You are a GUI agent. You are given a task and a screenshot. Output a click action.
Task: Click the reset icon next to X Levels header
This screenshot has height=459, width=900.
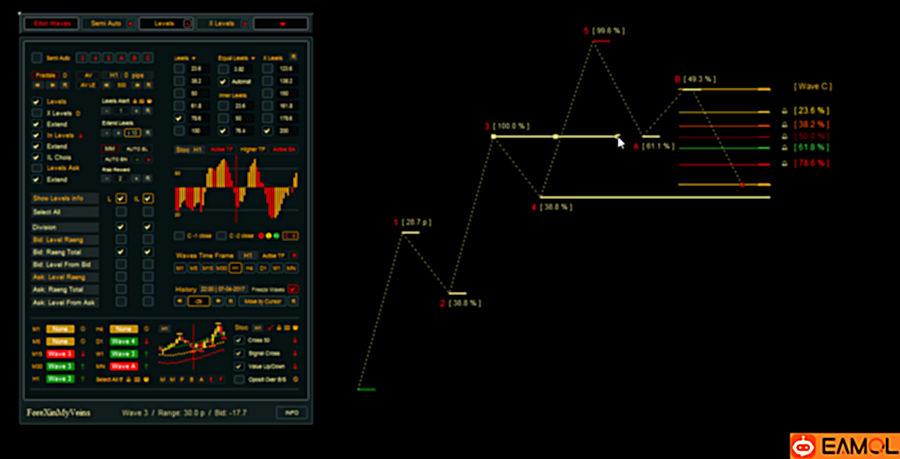pyautogui.click(x=293, y=57)
